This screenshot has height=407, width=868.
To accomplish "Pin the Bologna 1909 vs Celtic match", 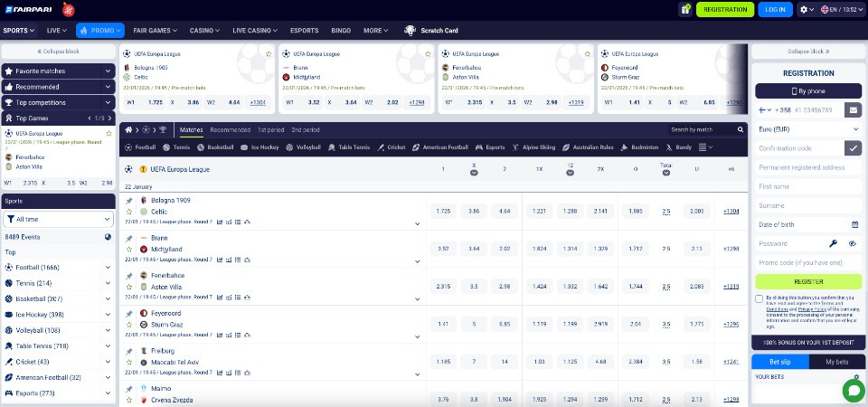I will (x=129, y=201).
